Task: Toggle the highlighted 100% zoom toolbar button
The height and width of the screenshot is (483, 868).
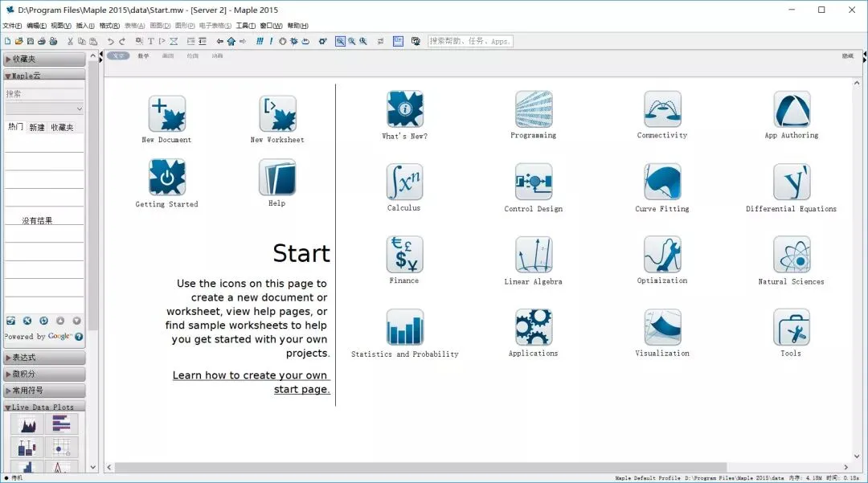Action: tap(340, 41)
